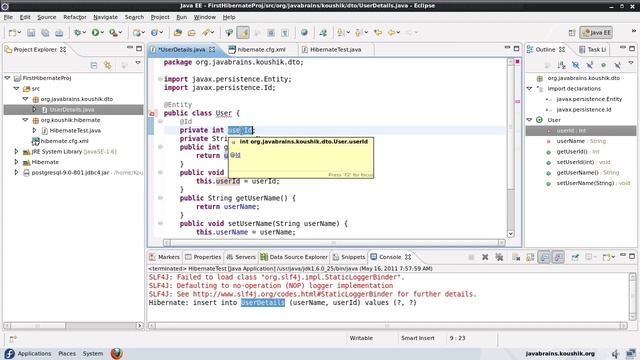Click the web browser globe icon
The width and height of the screenshot is (640, 360).
[x=304, y=33]
